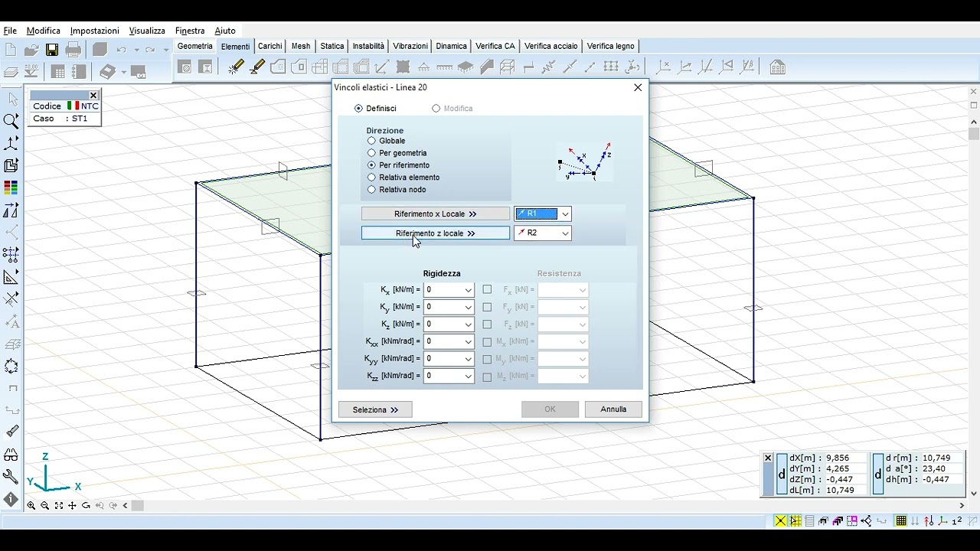
Task: Switch to the Verifica acciaio tab
Action: pyautogui.click(x=550, y=46)
